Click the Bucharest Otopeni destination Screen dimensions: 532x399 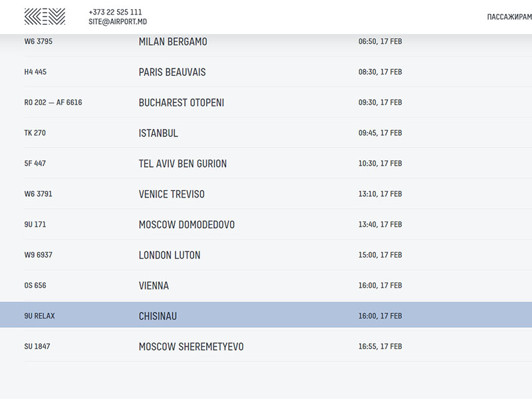(x=181, y=102)
